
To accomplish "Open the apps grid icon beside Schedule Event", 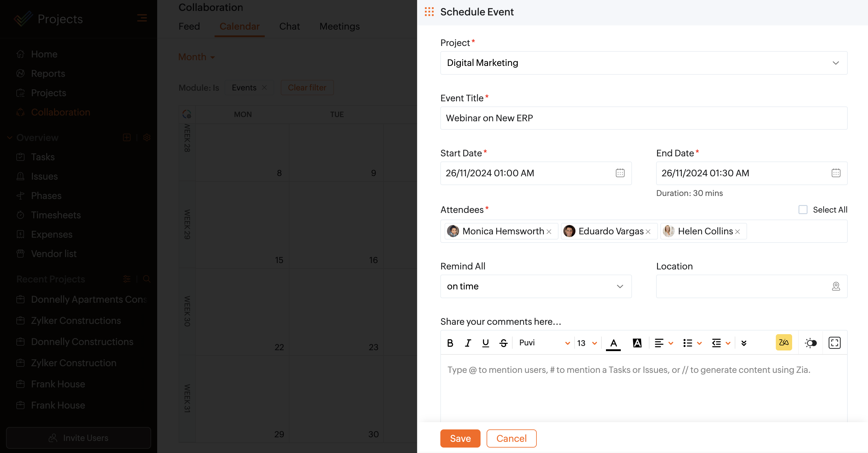I will click(429, 12).
